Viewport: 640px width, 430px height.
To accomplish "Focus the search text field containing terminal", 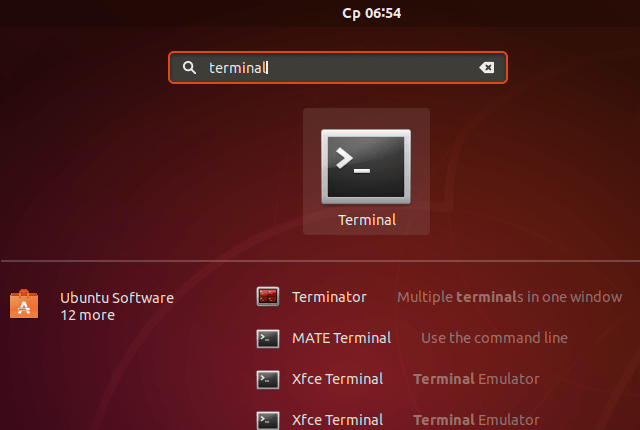I will 338,67.
